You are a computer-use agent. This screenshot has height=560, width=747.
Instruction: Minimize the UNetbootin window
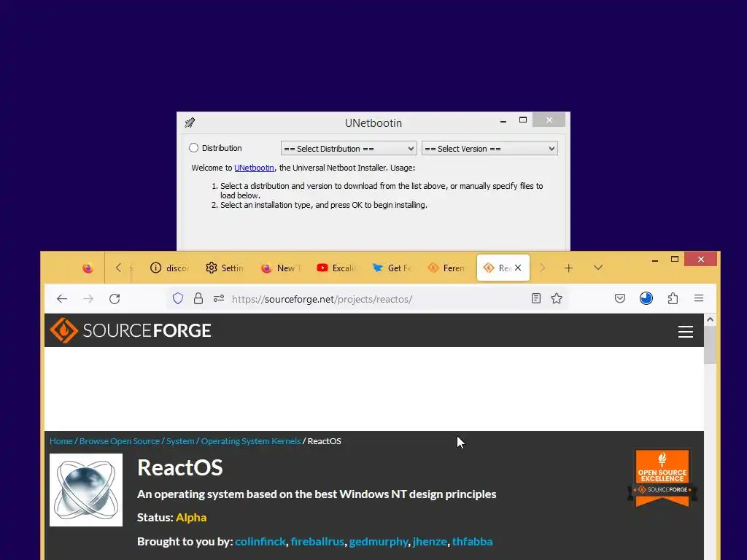tap(503, 120)
